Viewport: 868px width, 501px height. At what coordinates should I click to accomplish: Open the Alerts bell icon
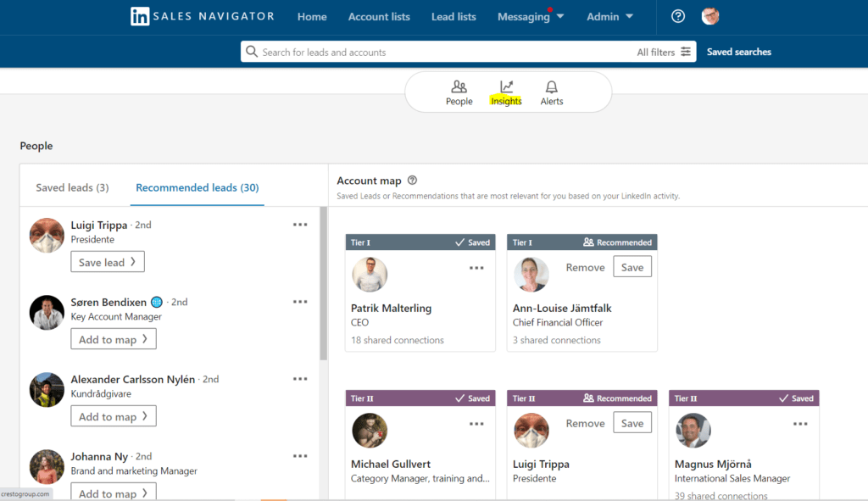coord(551,87)
